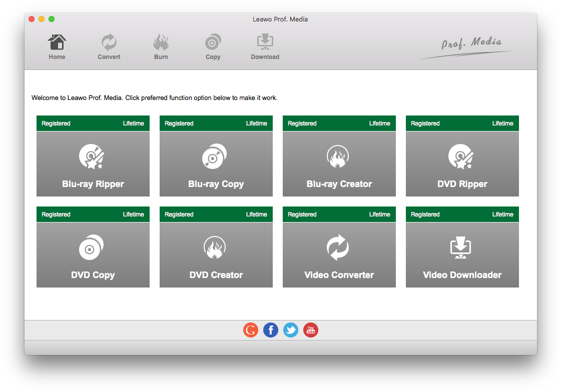Screen dimensions: 561x392
Task: Launch DVD Creator via its title label
Action: pyautogui.click(x=216, y=275)
